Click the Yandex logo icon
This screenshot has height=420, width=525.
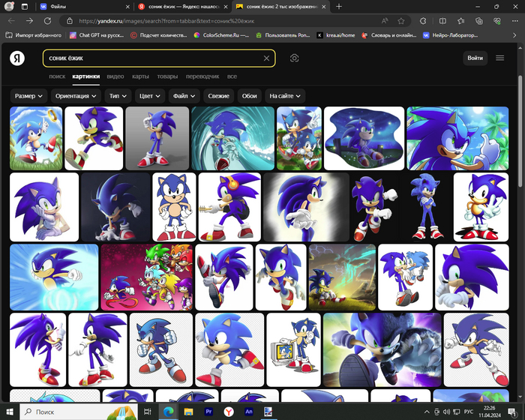(16, 58)
